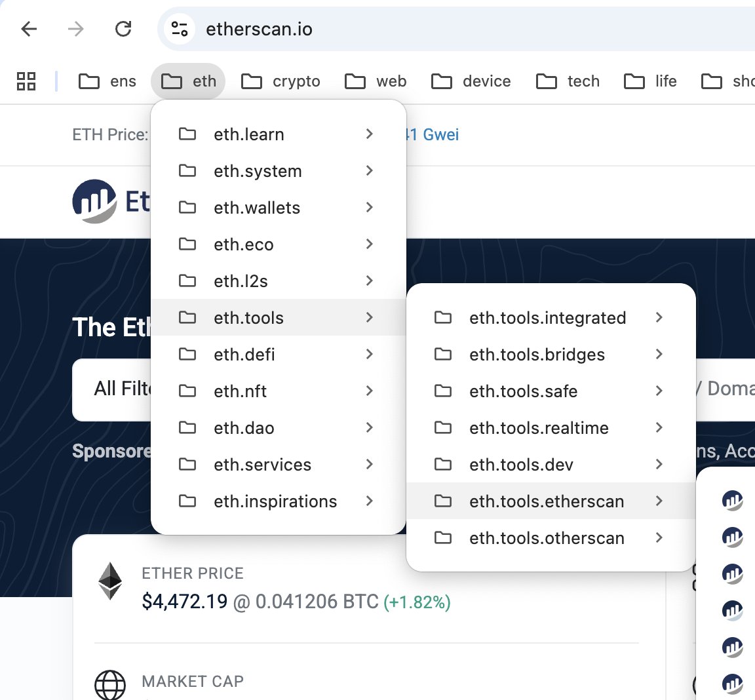Viewport: 755px width, 700px height.
Task: Click the Ethereum diamond icon by Ether Price
Action: (110, 581)
